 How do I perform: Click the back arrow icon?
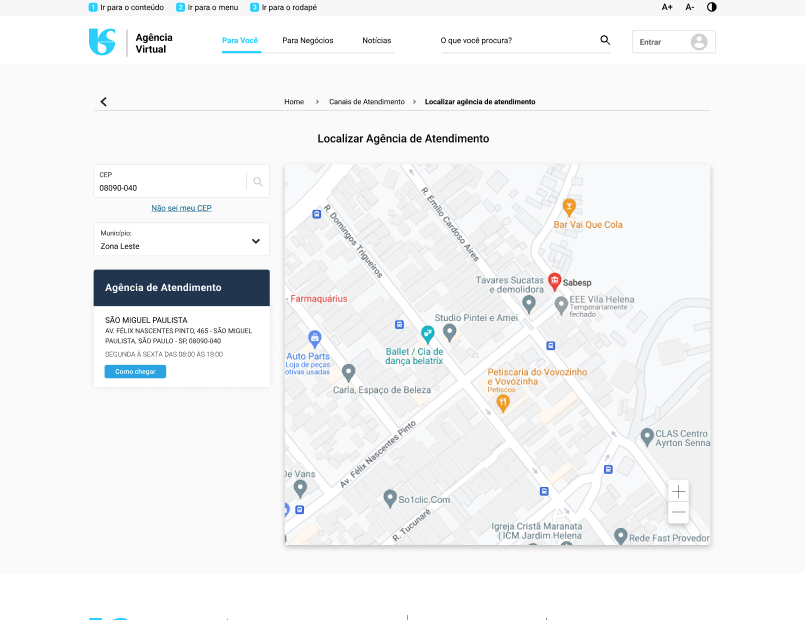click(x=103, y=102)
